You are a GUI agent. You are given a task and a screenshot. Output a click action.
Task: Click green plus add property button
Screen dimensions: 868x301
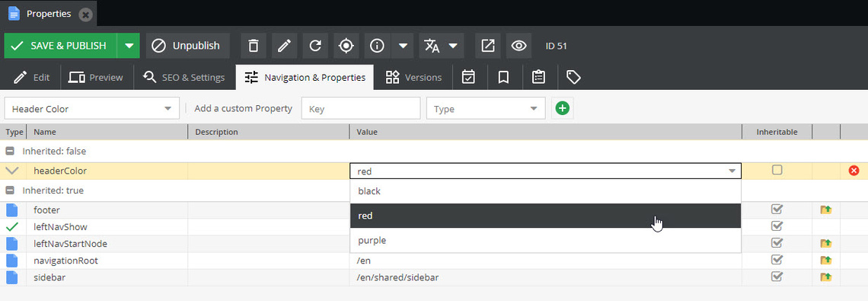563,108
